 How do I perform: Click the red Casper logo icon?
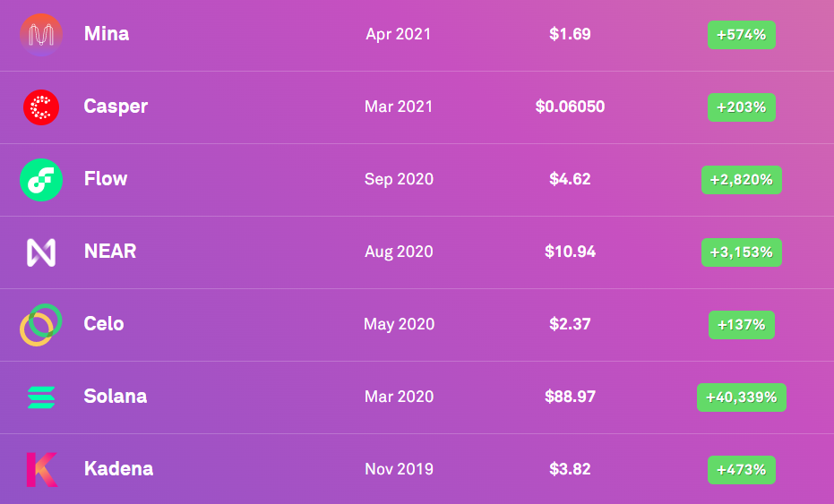click(x=41, y=107)
